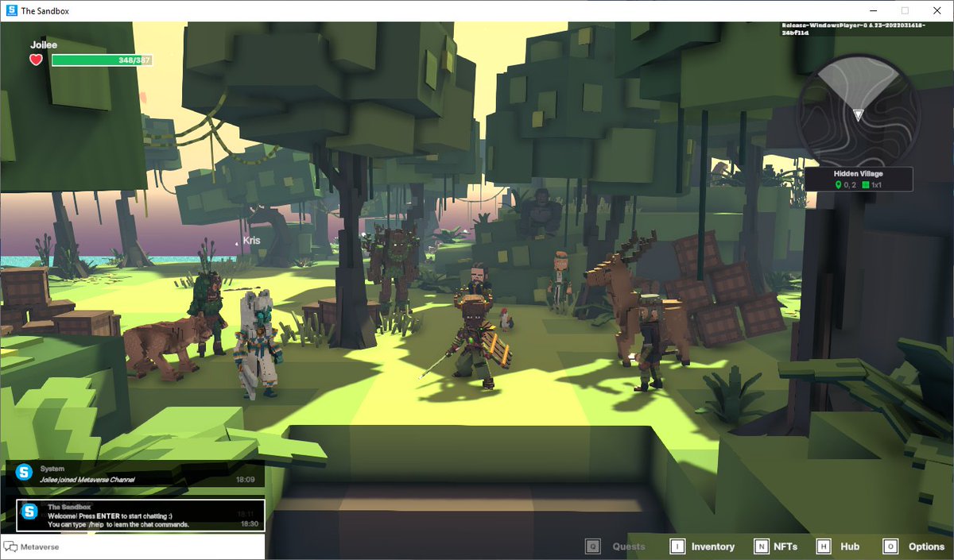The image size is (954, 560).
Task: Click the Release-WindowsPlayer build version text
Action: (852, 29)
